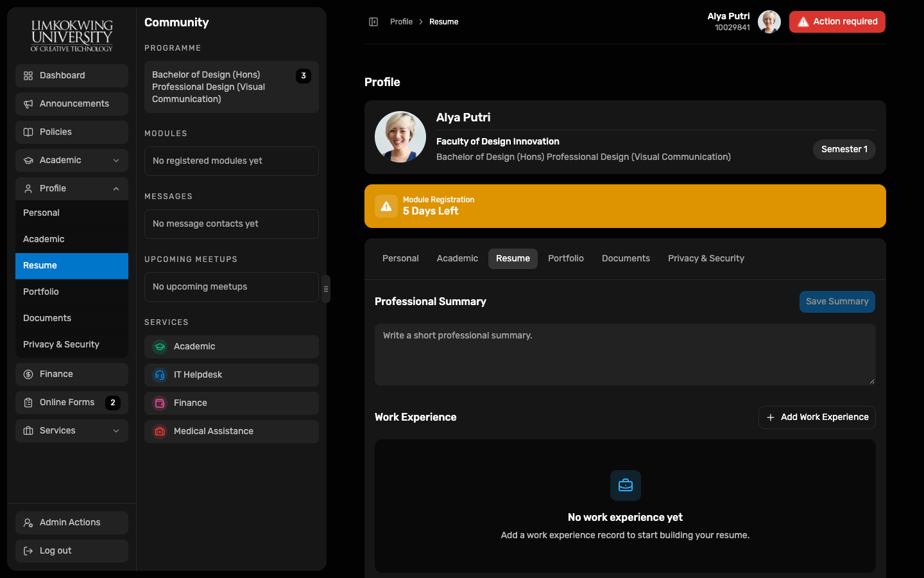This screenshot has height=578, width=924.
Task: Open the Bachelor of Design programme card
Action: click(x=232, y=87)
